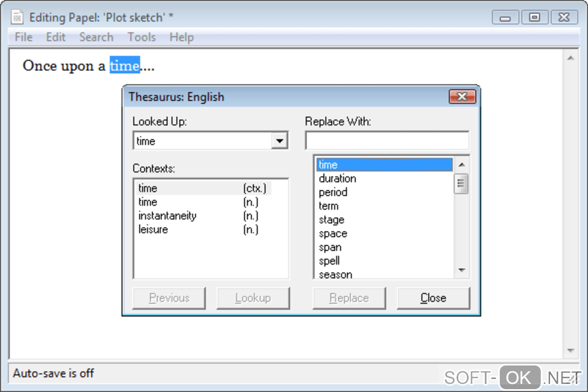Image resolution: width=588 pixels, height=392 pixels.
Task: Click the Replace With text field
Action: 387,141
